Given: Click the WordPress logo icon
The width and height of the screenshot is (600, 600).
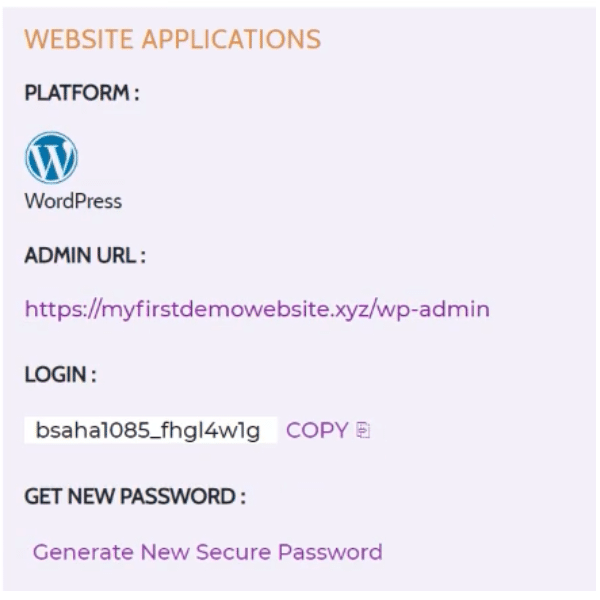Looking at the screenshot, I should click(x=52, y=158).
